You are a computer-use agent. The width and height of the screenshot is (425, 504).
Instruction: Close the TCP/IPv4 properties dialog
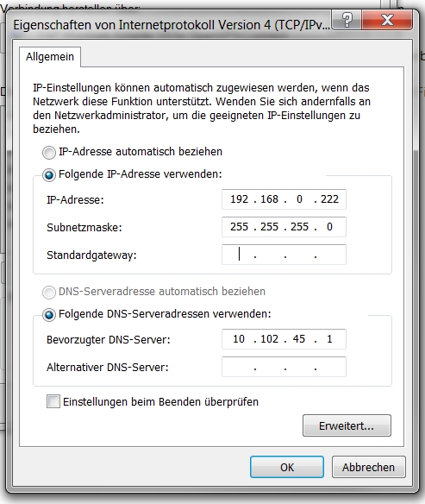pyautogui.click(x=387, y=20)
